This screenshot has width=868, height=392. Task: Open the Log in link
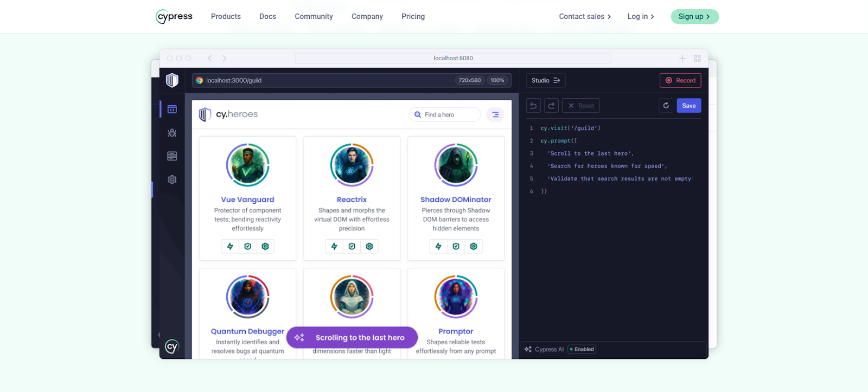coord(641,17)
